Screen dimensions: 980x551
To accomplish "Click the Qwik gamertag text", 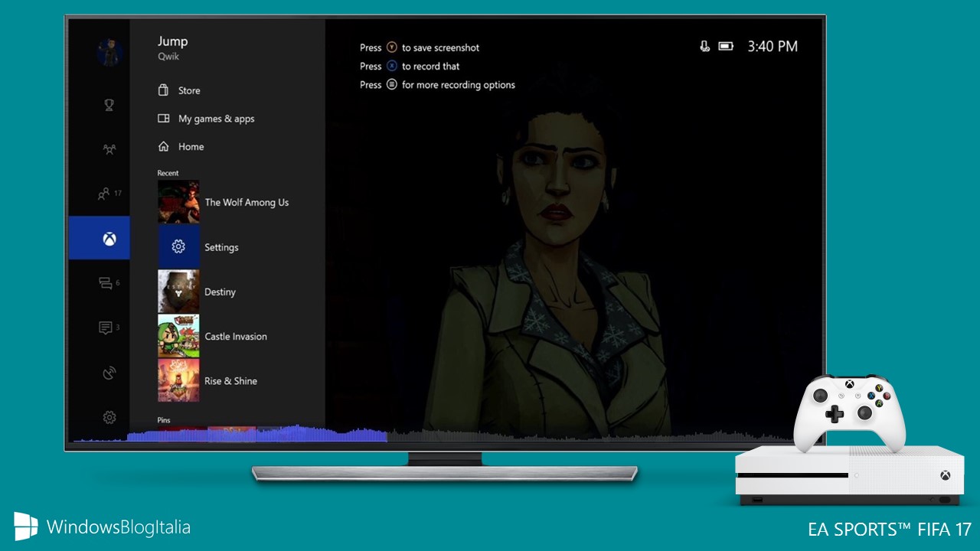I will pos(168,57).
